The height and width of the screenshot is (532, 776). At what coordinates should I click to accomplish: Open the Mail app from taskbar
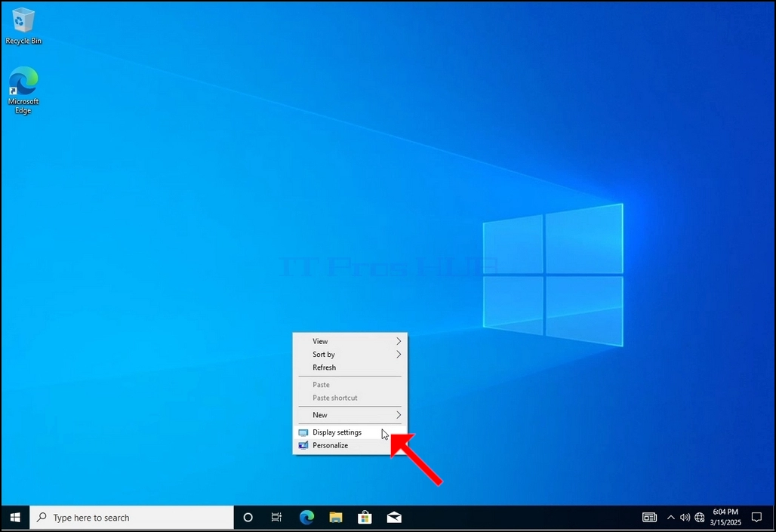coord(395,518)
